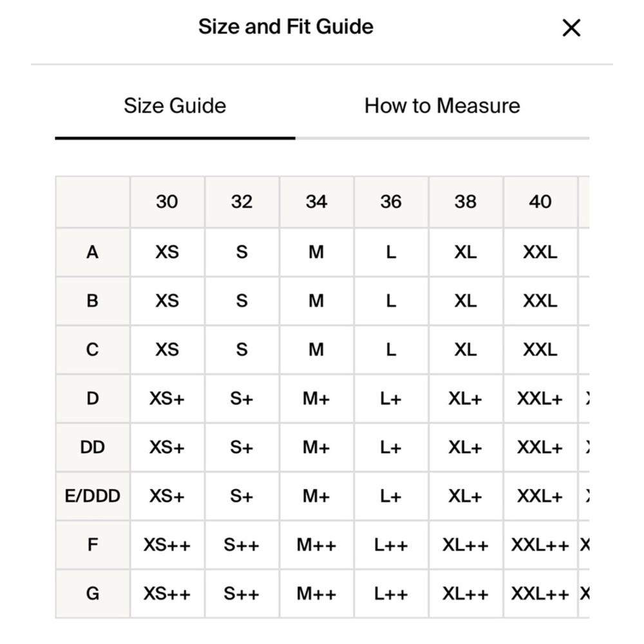Click the XS cell in row A

tap(167, 252)
